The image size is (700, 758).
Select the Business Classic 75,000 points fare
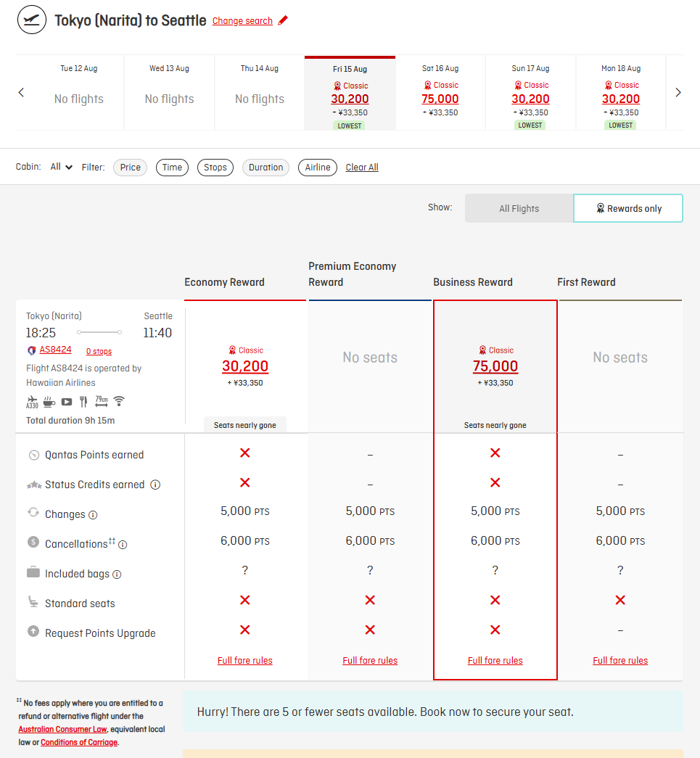[x=495, y=366]
